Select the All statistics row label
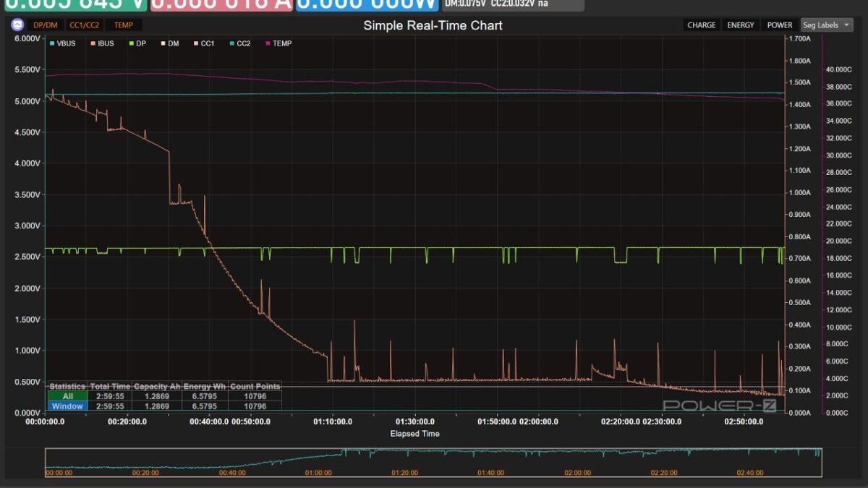Viewport: 868px width, 488px height. pos(68,396)
